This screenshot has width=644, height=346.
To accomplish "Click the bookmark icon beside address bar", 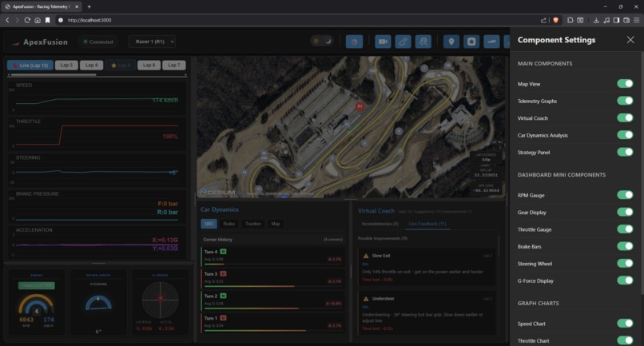I will point(48,20).
